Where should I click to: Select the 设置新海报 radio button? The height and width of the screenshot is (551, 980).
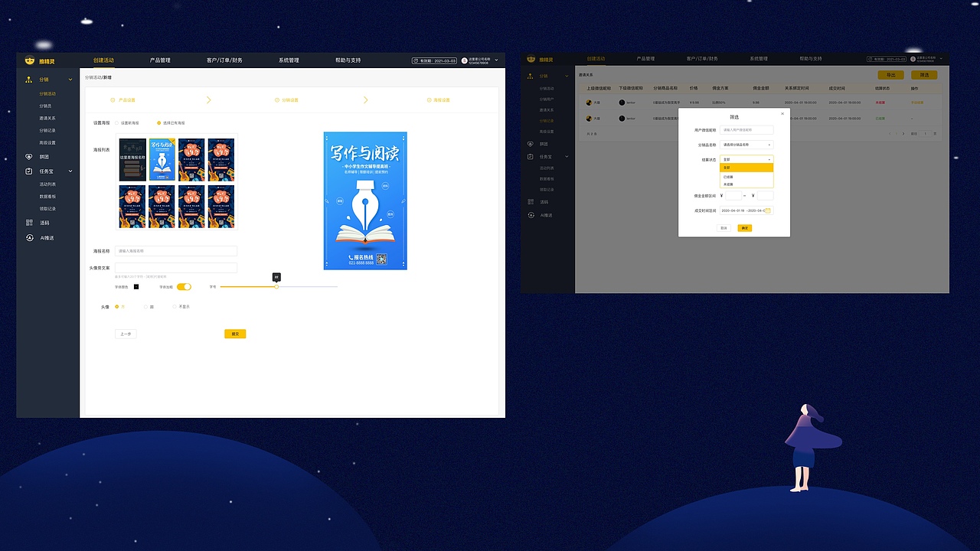(x=116, y=122)
